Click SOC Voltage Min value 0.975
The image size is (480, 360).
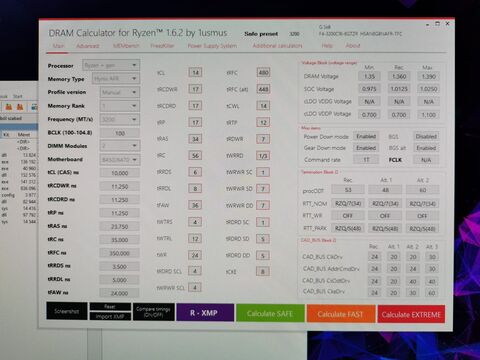click(x=369, y=89)
